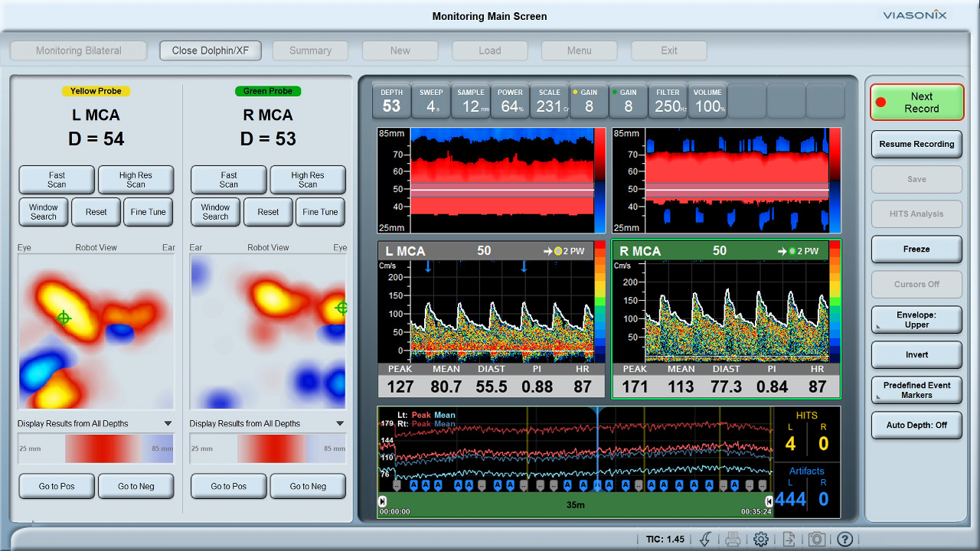Viewport: 980px width, 551px height.
Task: Open the Summary screen
Action: tap(310, 51)
